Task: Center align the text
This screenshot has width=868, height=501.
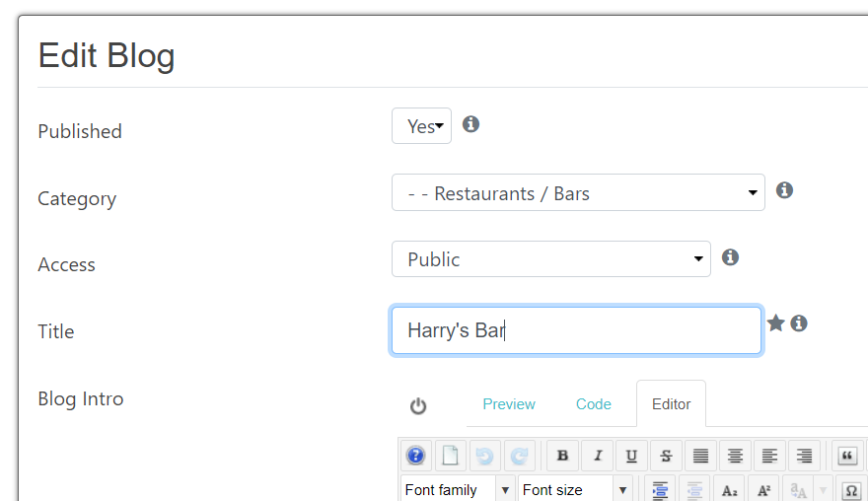Action: [x=735, y=456]
